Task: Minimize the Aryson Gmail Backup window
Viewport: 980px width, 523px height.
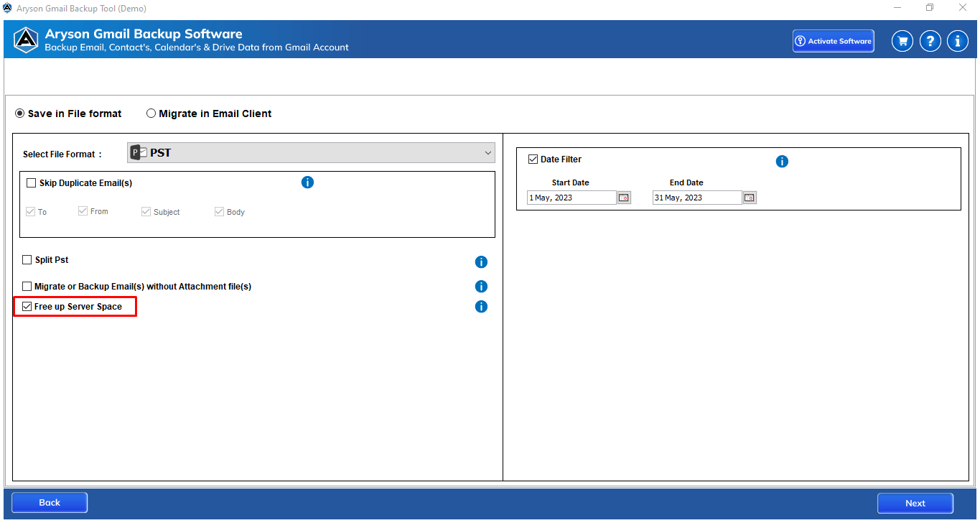Action: (x=897, y=8)
